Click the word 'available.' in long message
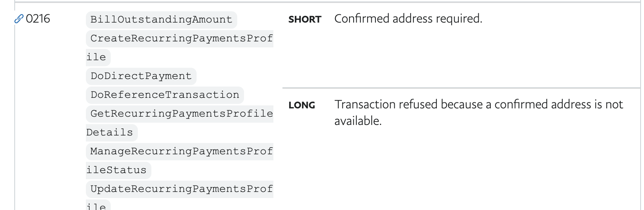644x210 pixels. click(358, 121)
